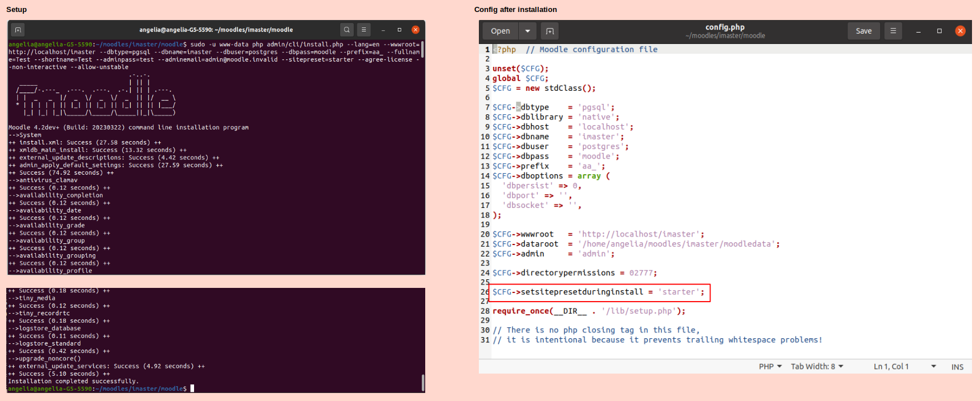Image resolution: width=980 pixels, height=401 pixels.
Task: Click the terminal title angelia@angelia-G5-5590
Action: (216, 30)
